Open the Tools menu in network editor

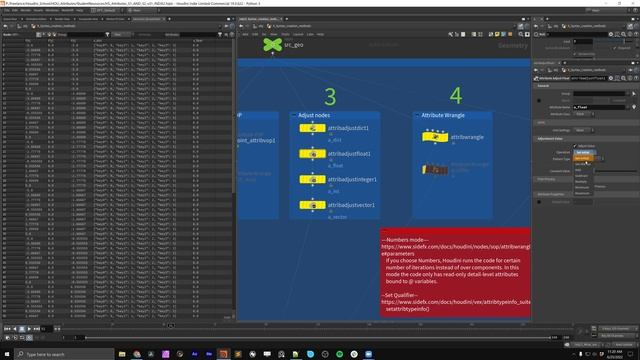coord(285,35)
